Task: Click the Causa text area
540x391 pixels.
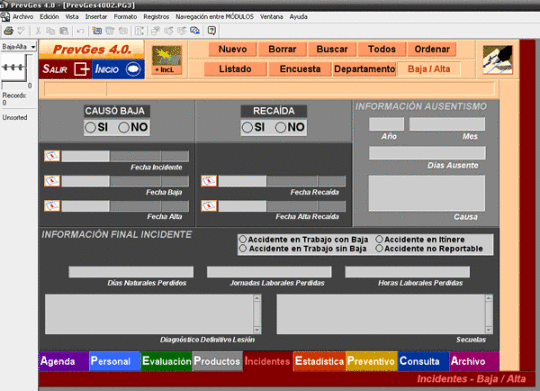Action: tap(427, 193)
